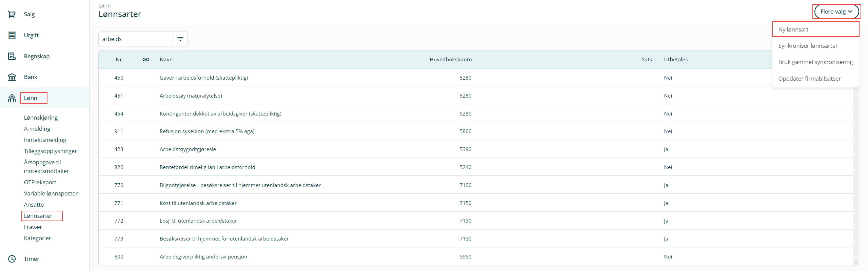This screenshot has height=271, width=868.
Task: Click account 5800 cell
Action: pos(466,131)
